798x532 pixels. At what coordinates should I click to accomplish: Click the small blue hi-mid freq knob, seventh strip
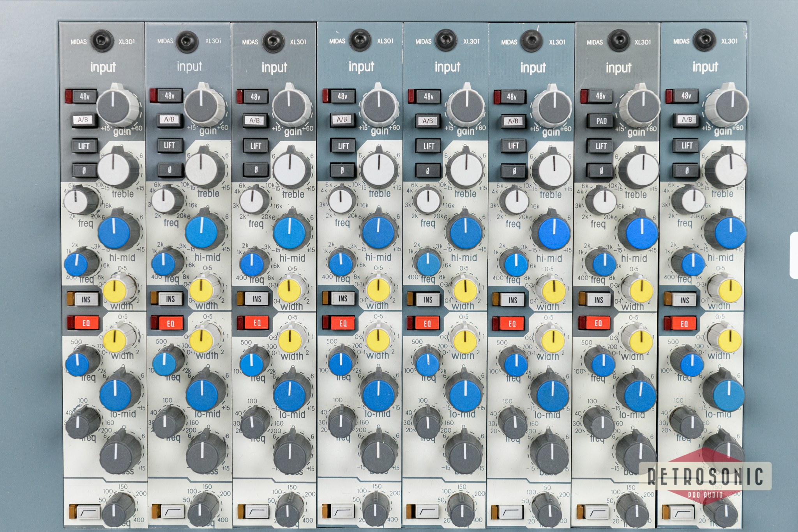point(602,263)
